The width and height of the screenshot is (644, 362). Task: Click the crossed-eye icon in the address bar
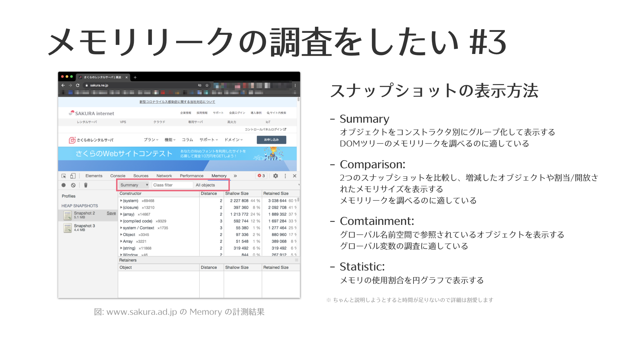(x=200, y=85)
